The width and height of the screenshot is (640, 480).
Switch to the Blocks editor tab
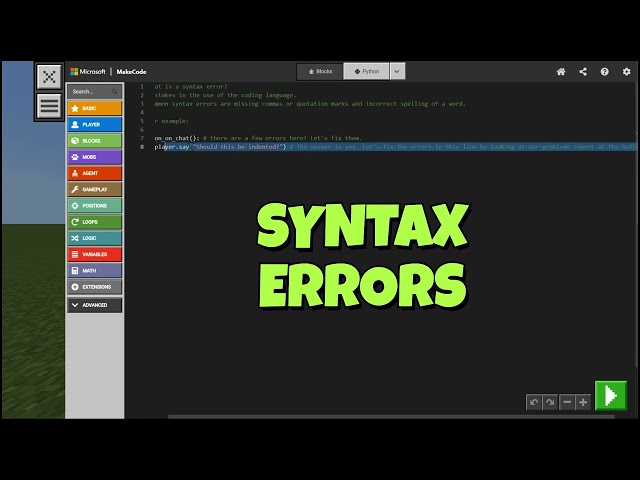(x=320, y=71)
